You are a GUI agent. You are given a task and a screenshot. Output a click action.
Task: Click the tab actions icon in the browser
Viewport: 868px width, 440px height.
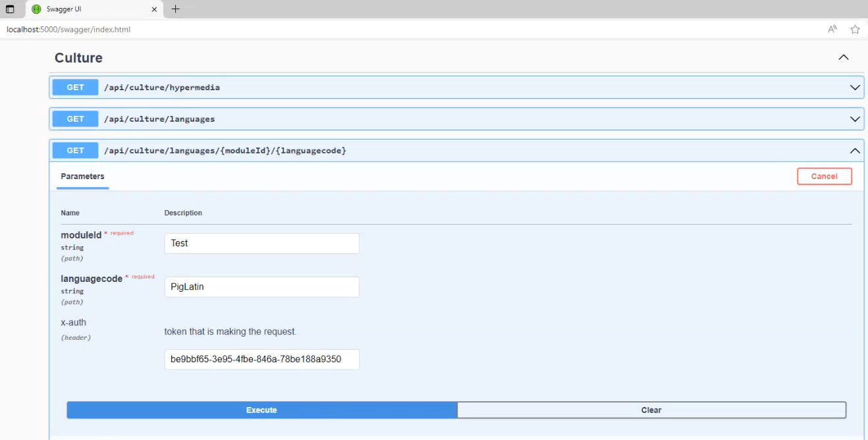(10, 9)
